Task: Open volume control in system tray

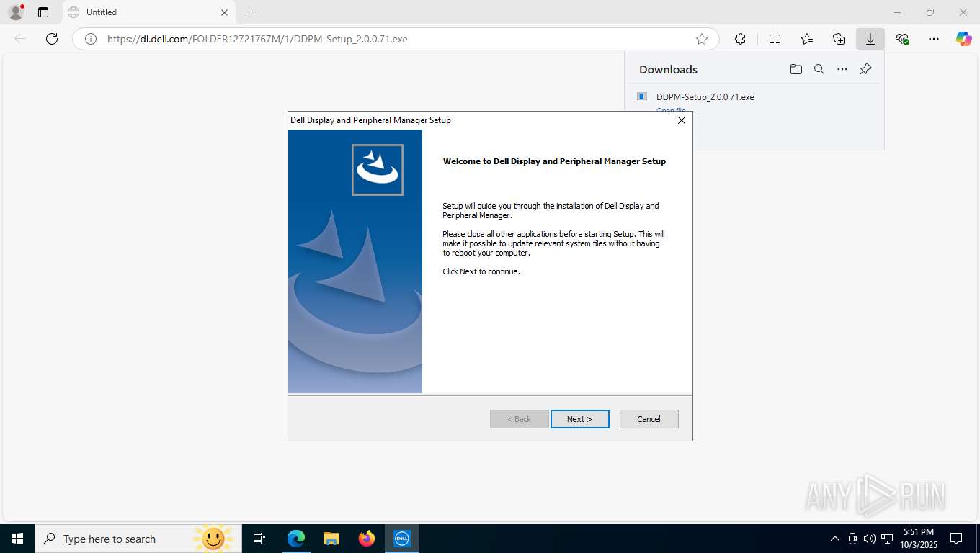Action: tap(870, 539)
